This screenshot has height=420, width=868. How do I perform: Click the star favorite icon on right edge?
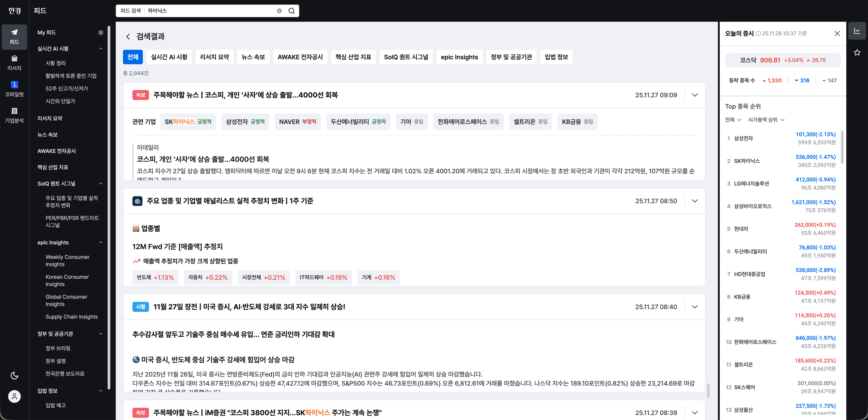click(857, 52)
